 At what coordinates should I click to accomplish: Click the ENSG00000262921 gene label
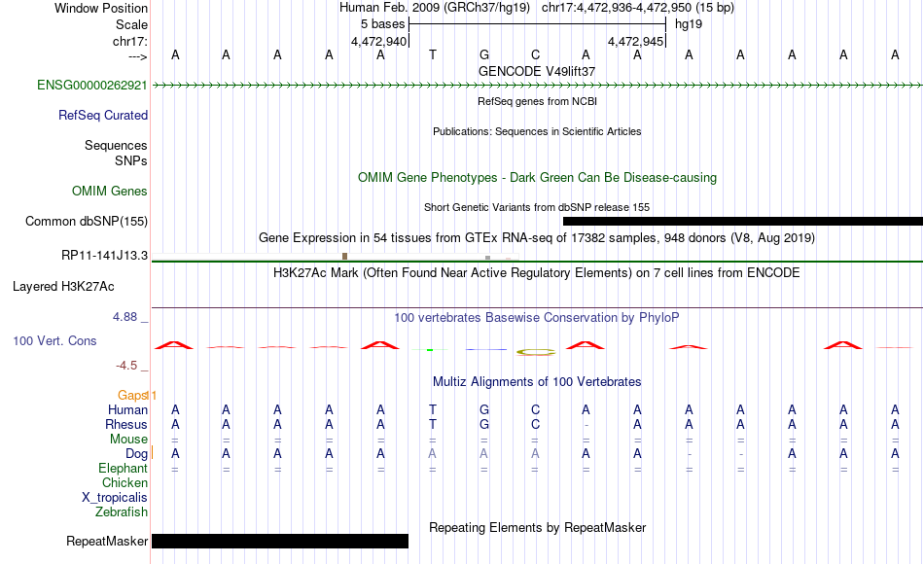(92, 85)
